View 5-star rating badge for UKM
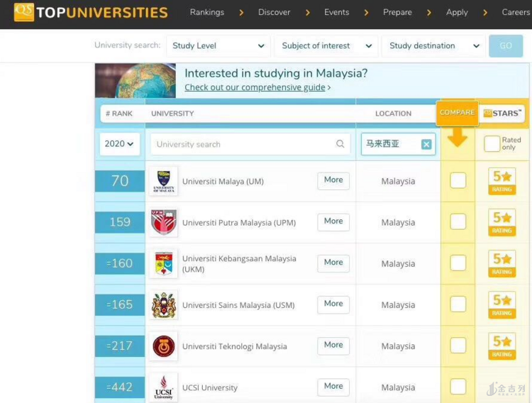Image resolution: width=532 pixels, height=403 pixels. click(x=501, y=263)
